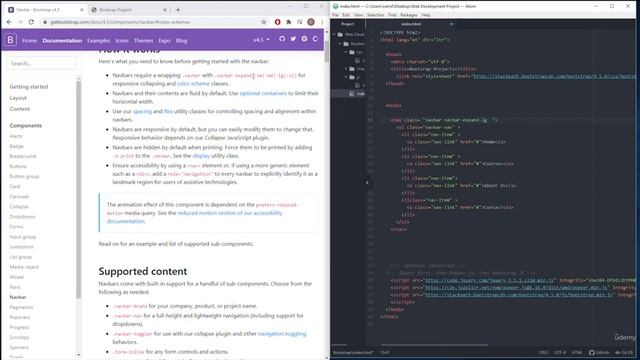
Task: Open Bootstrap's GitHub icon in the purple navbar
Action: pos(282,39)
